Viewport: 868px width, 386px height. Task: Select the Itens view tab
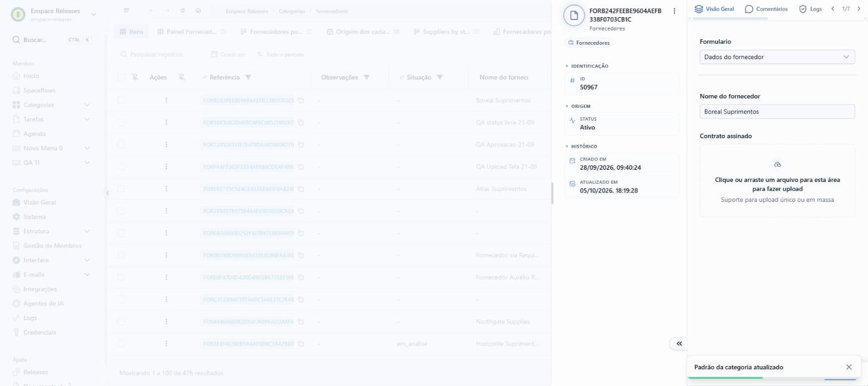click(x=132, y=32)
